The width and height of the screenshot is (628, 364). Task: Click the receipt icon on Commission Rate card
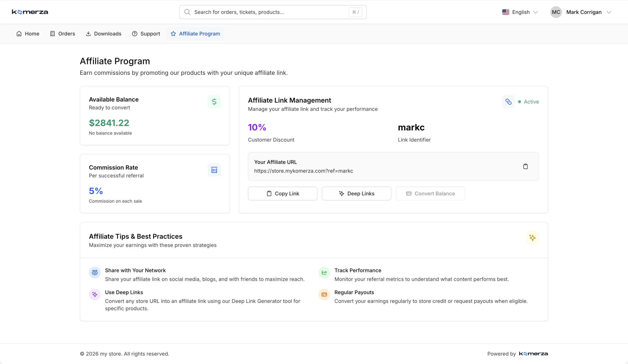(214, 170)
